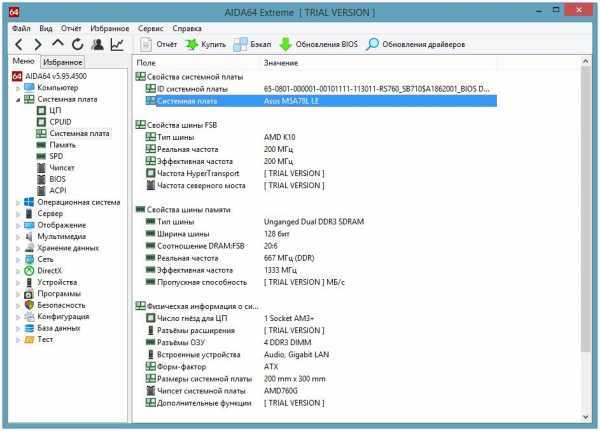This screenshot has height=431, width=600.
Task: Open the Вид menu
Action: click(x=46, y=28)
